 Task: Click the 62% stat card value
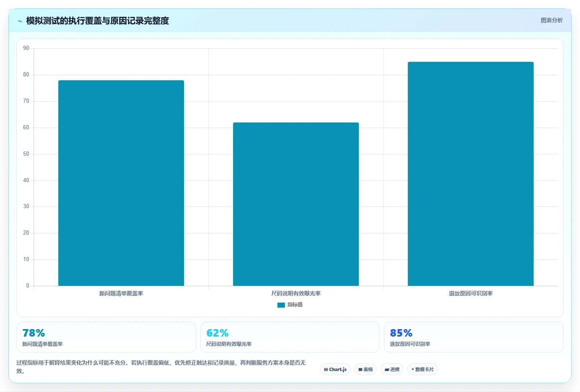(x=218, y=333)
